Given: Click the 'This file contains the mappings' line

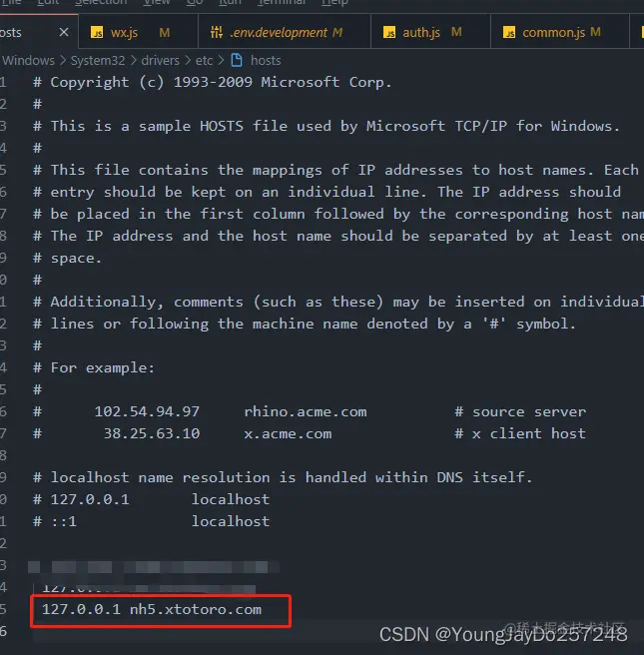Looking at the screenshot, I should (335, 170).
